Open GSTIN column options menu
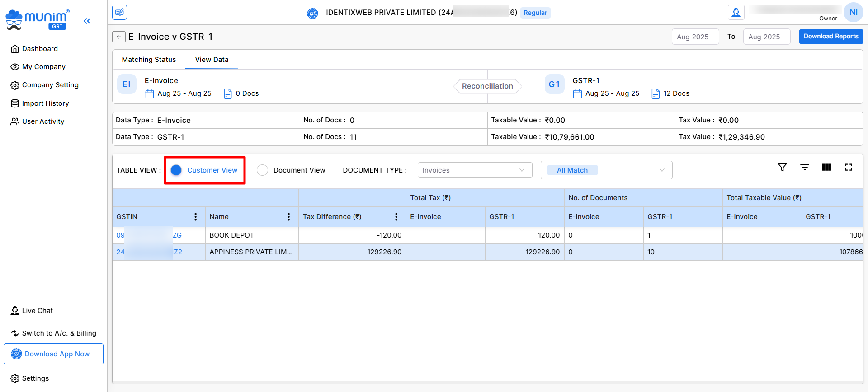868x392 pixels. 195,217
